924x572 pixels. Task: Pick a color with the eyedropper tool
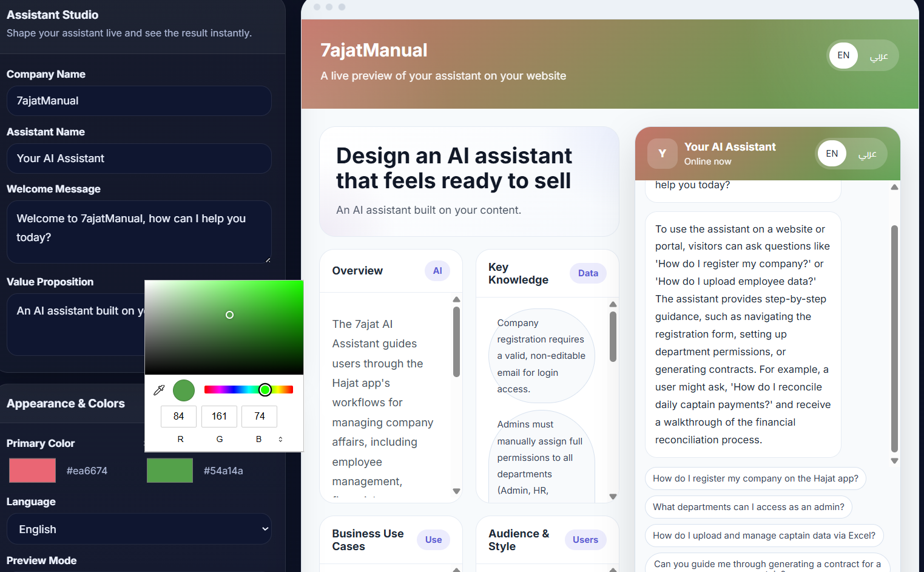160,390
